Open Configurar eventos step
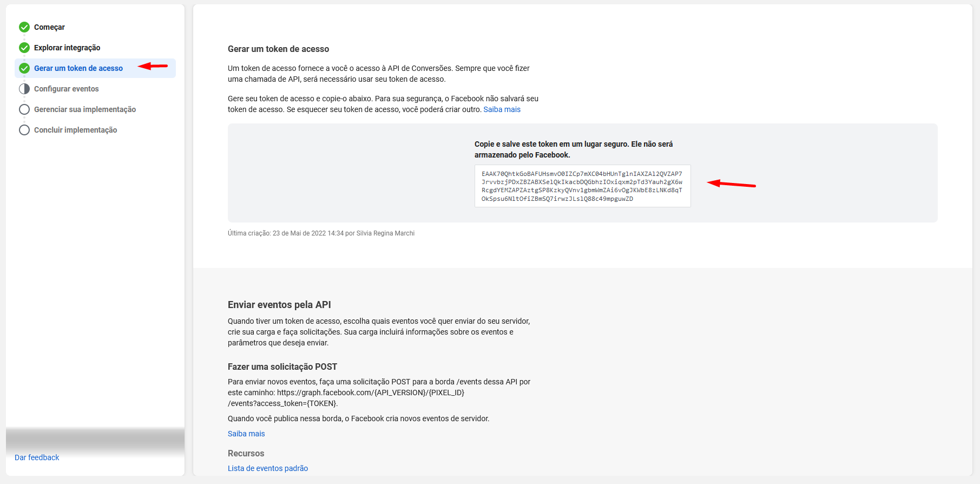This screenshot has width=980, height=484. 67,89
